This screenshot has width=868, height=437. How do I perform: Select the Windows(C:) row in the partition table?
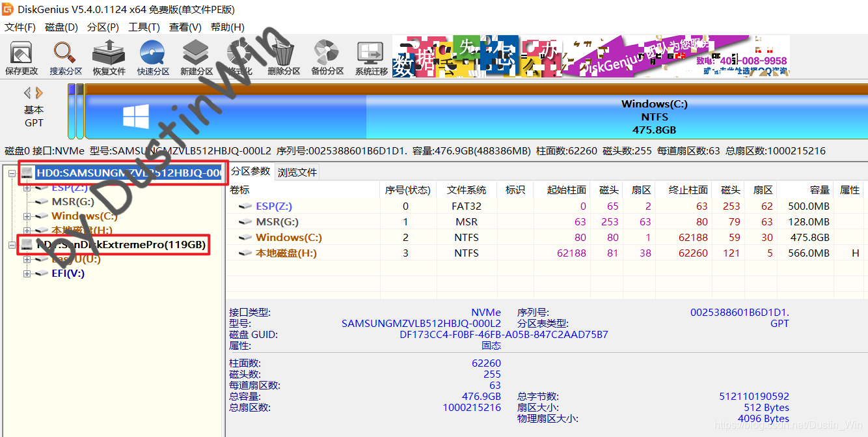click(547, 238)
